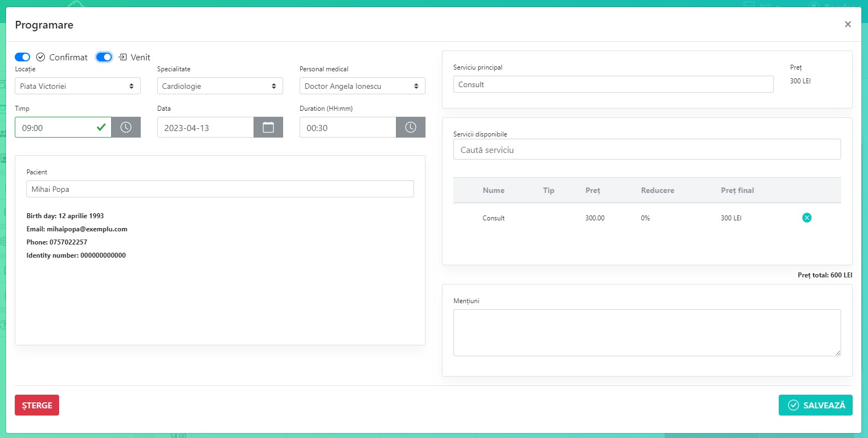
Task: Open the time picker clock icon for Timp
Action: click(126, 127)
